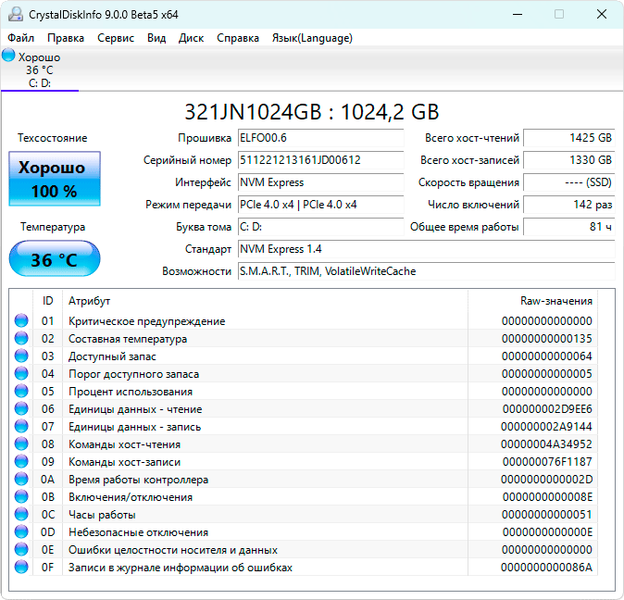Click the blue disk status orb for C: D:
This screenshot has height=600, width=624.
9,56
